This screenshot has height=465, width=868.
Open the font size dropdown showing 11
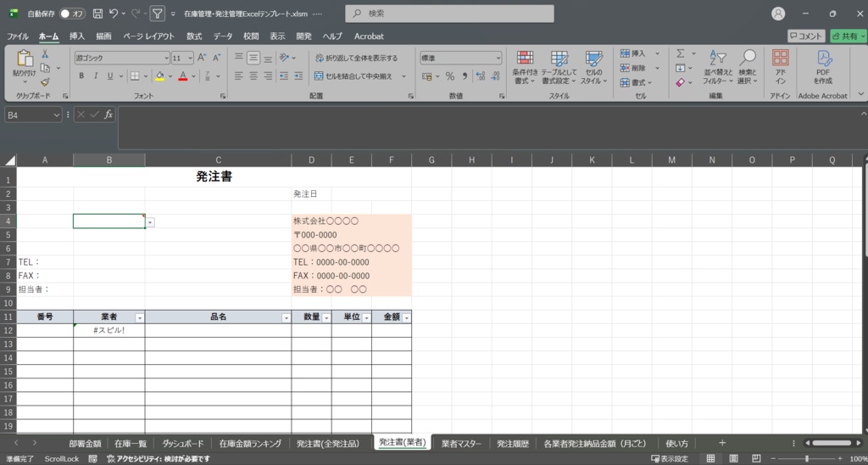(191, 58)
